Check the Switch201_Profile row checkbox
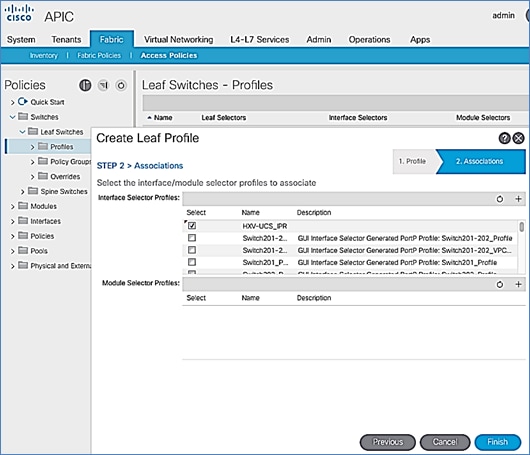Screen dimensions: 530x455 tap(192, 262)
